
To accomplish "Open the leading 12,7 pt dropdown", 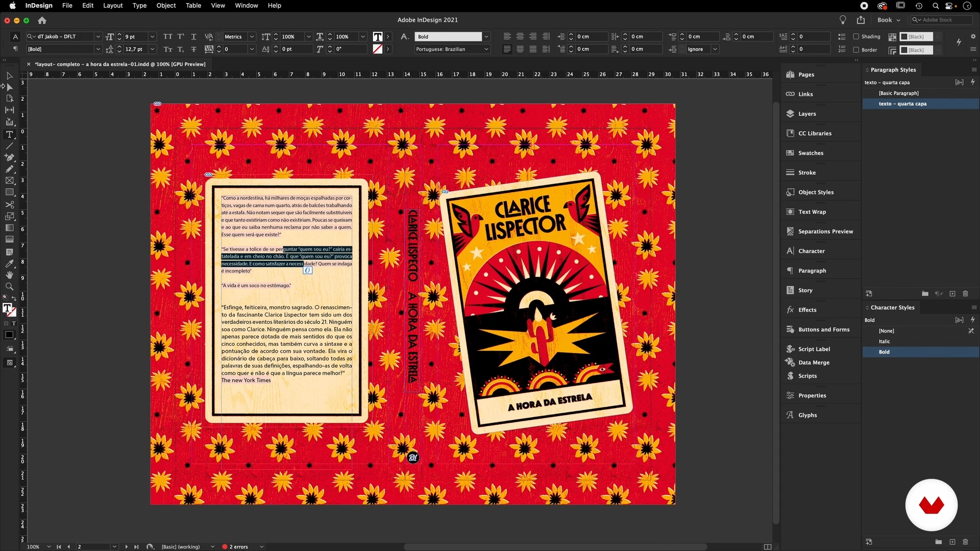I will click(x=152, y=49).
